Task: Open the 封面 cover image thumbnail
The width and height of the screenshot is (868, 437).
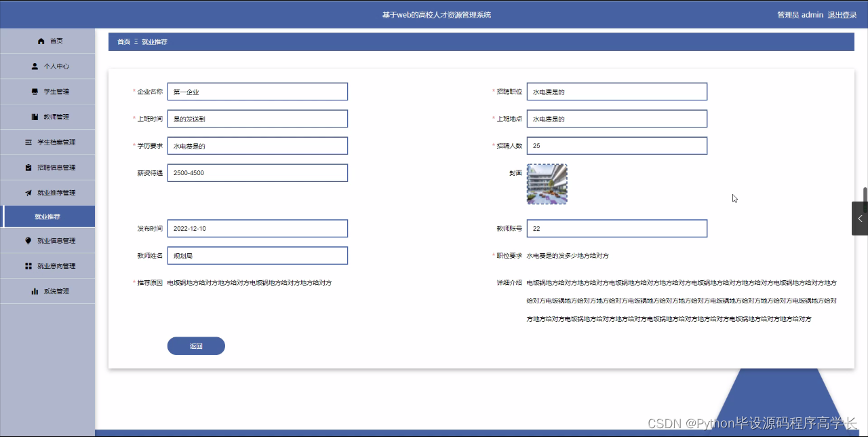Action: pyautogui.click(x=547, y=183)
